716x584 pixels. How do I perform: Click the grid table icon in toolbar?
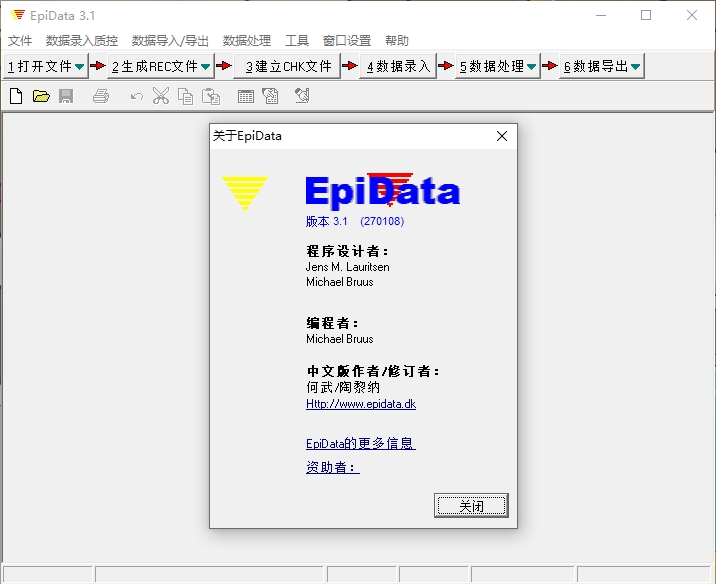pyautogui.click(x=245, y=96)
